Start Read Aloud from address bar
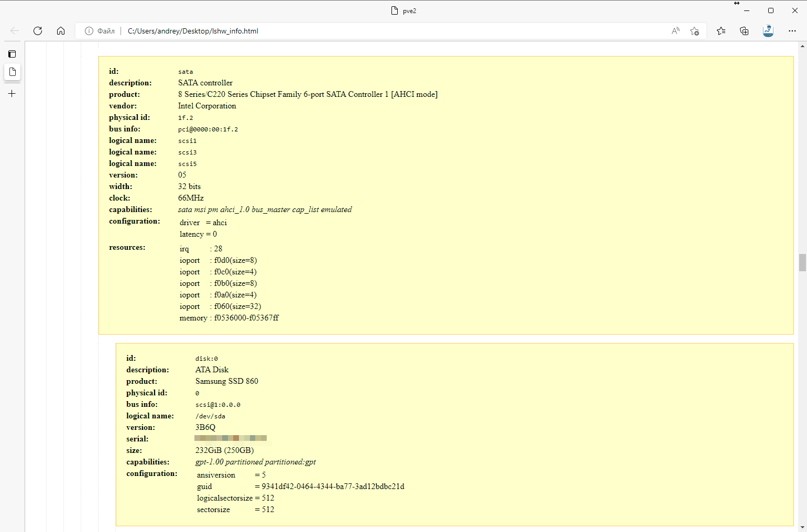The width and height of the screenshot is (807, 532). pyautogui.click(x=675, y=31)
